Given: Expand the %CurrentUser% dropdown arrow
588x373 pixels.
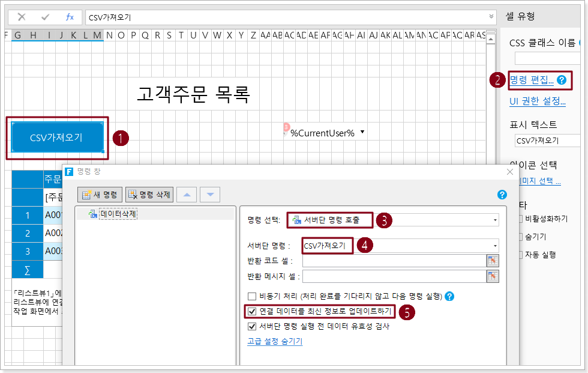Looking at the screenshot, I should click(x=362, y=133).
